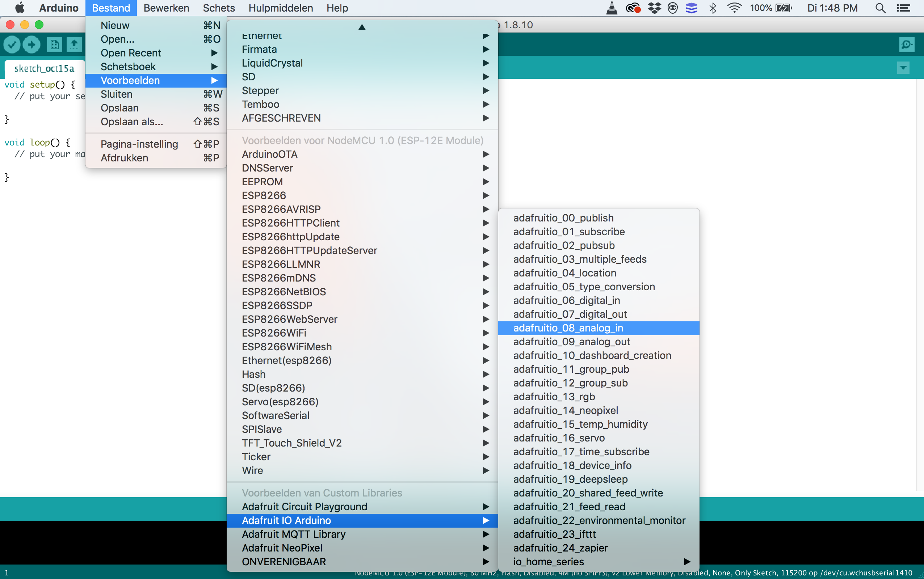The height and width of the screenshot is (579, 924).
Task: Select adafruitio_22_environmental_monitor example
Action: (599, 520)
